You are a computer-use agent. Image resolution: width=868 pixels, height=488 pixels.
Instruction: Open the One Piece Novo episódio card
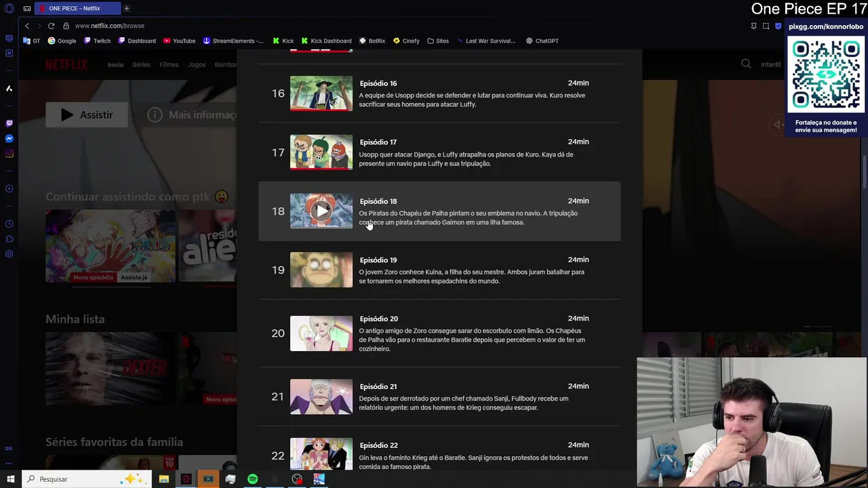(110, 246)
